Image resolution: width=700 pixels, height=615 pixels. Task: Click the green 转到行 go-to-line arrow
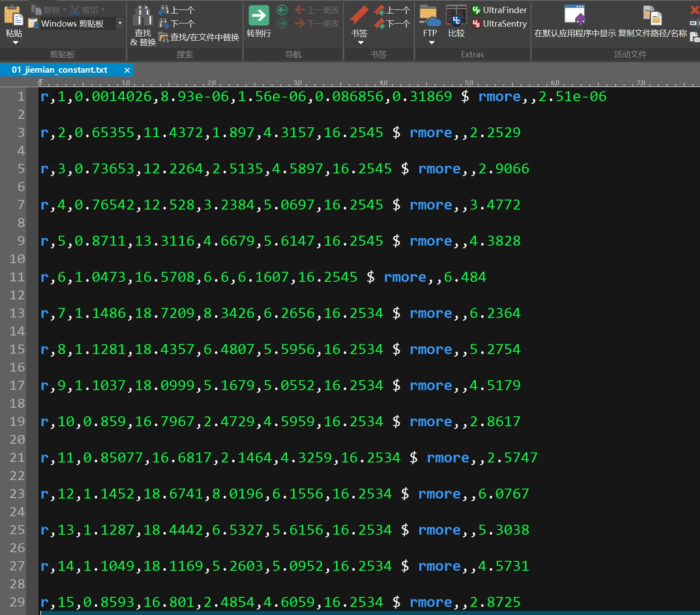(259, 16)
